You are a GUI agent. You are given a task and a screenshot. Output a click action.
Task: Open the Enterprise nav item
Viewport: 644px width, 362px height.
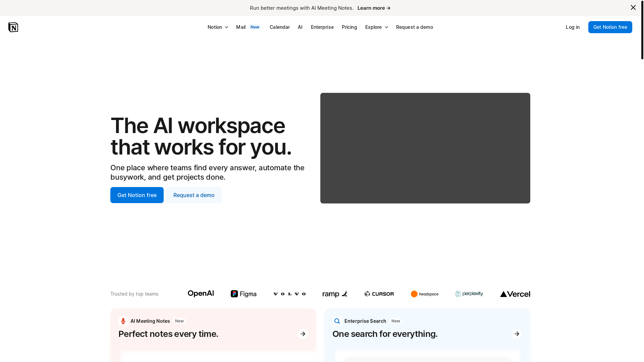click(322, 27)
